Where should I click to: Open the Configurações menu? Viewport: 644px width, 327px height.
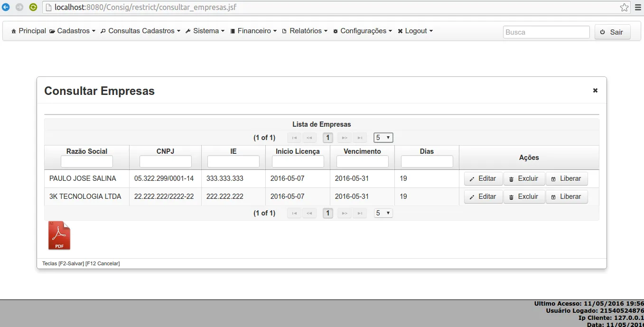coord(363,31)
